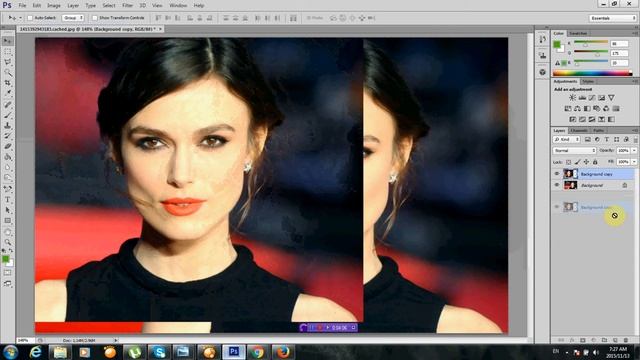Image resolution: width=640 pixels, height=360 pixels.
Task: Switch to the Styles tab
Action: [588, 82]
